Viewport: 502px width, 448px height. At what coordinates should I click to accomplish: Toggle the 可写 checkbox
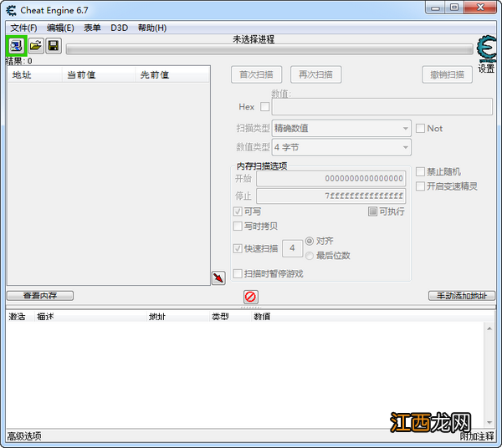click(238, 211)
